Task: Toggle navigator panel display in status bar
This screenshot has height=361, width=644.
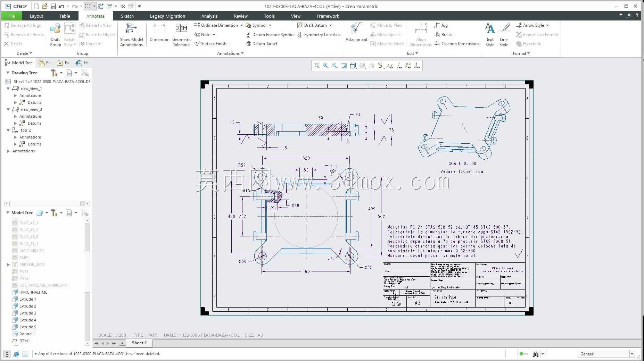Action: tap(7, 354)
